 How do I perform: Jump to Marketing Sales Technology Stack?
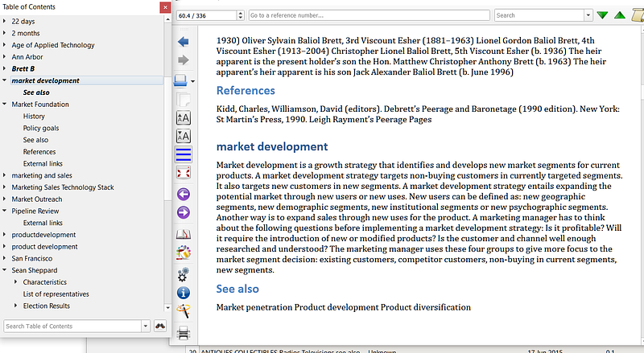coord(63,187)
